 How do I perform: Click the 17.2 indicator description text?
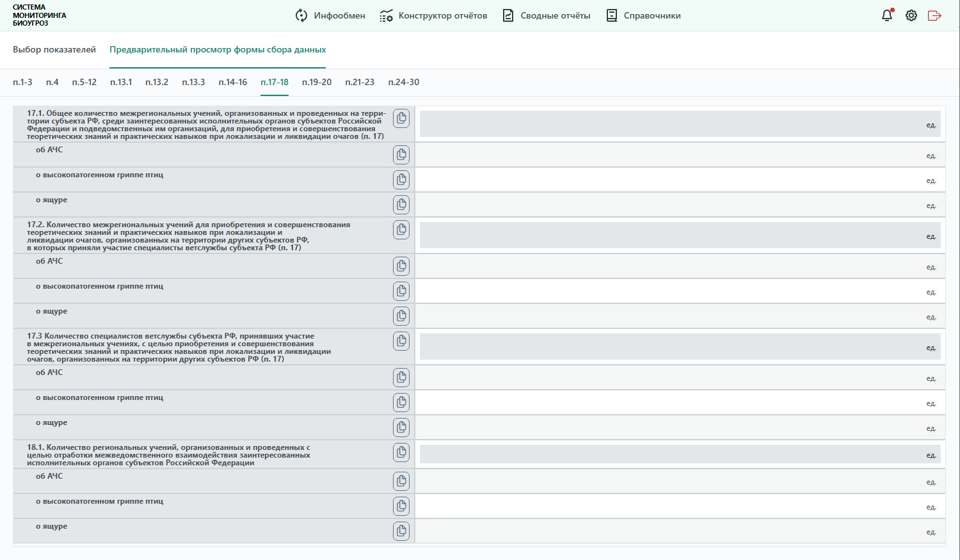click(188, 236)
